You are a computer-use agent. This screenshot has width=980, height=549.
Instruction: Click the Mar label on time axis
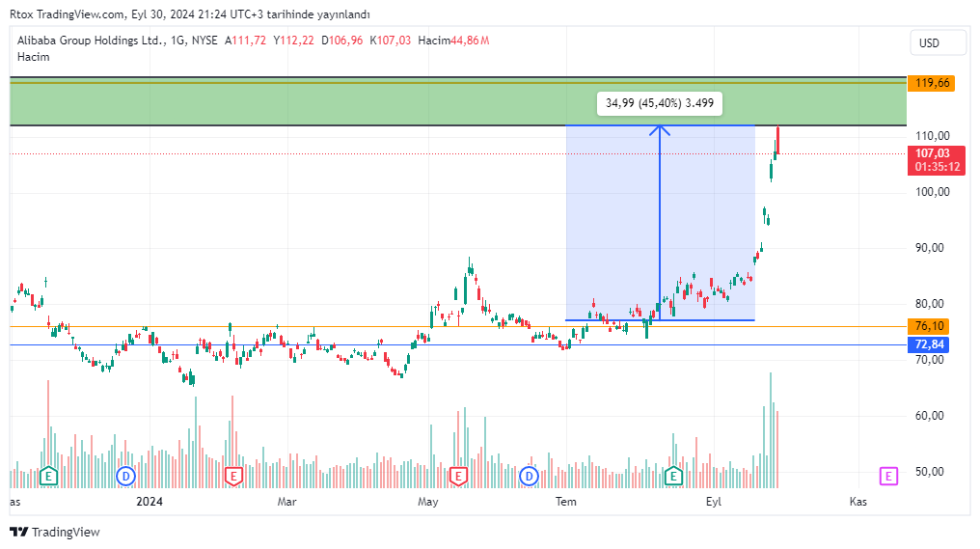[x=286, y=502]
